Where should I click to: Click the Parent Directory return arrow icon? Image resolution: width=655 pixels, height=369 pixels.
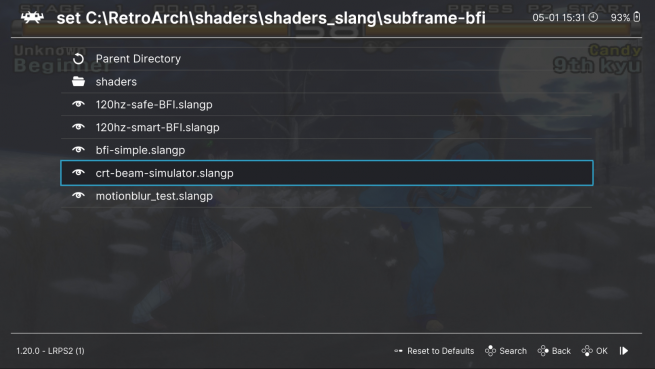78,59
